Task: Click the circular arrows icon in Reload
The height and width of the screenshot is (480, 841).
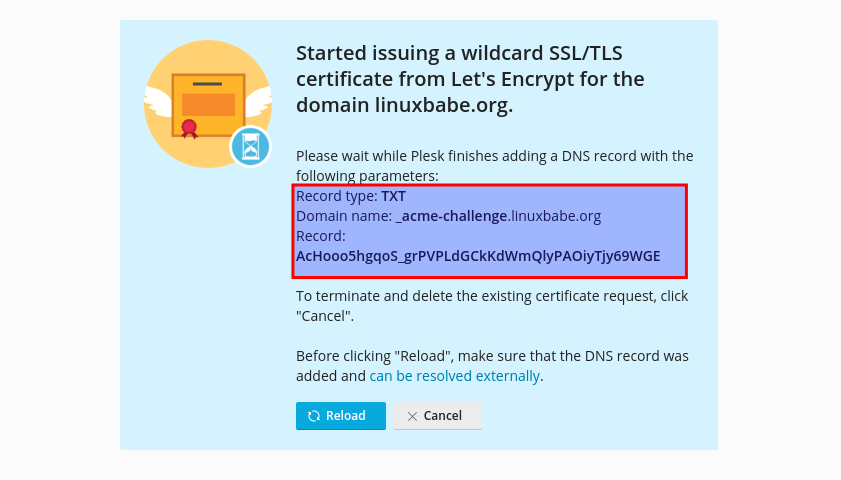Action: click(314, 416)
